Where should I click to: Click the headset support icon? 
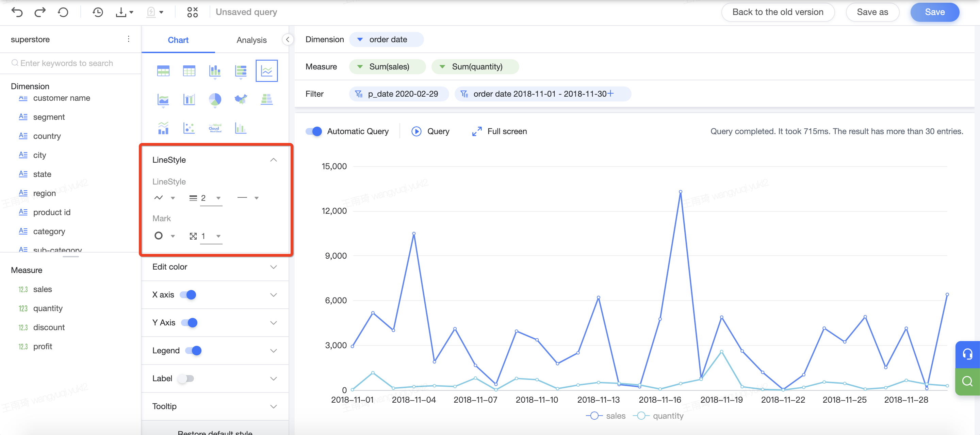tap(967, 355)
